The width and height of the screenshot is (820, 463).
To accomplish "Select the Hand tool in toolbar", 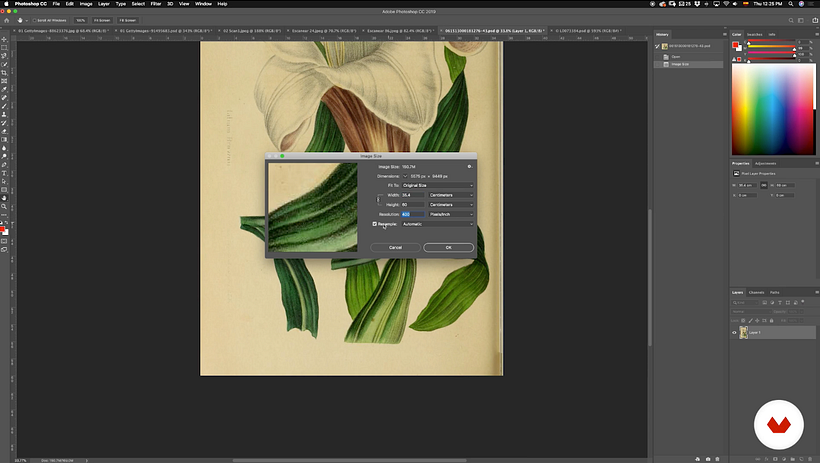I will coord(4,198).
